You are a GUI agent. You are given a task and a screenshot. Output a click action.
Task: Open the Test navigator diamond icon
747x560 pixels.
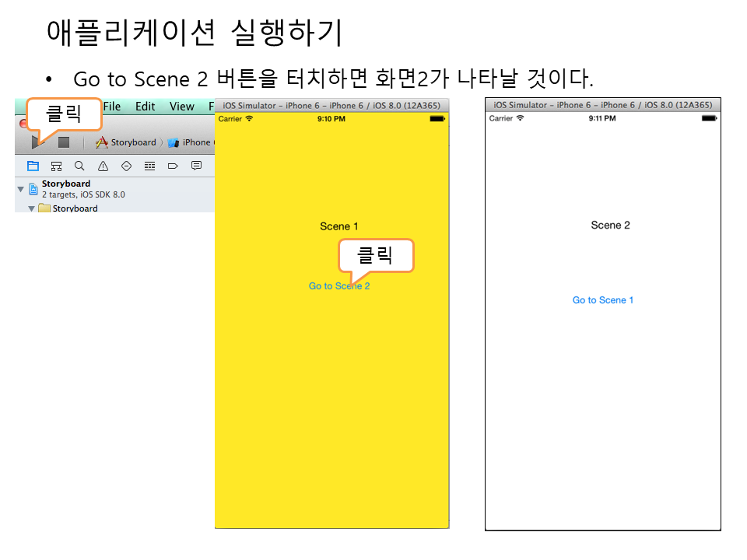(x=126, y=166)
